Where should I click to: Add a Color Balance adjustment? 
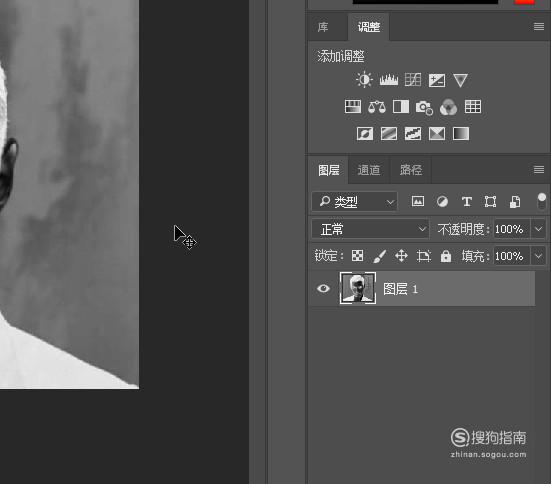[377, 107]
